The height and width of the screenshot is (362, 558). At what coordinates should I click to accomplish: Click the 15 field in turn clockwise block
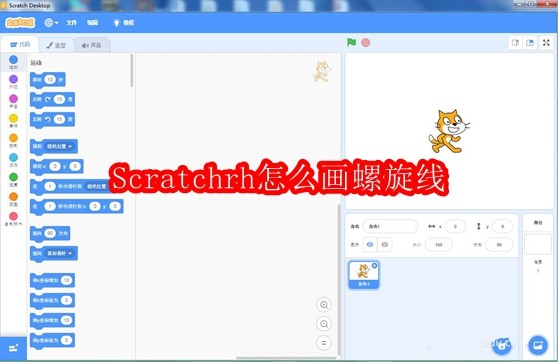pyautogui.click(x=59, y=100)
